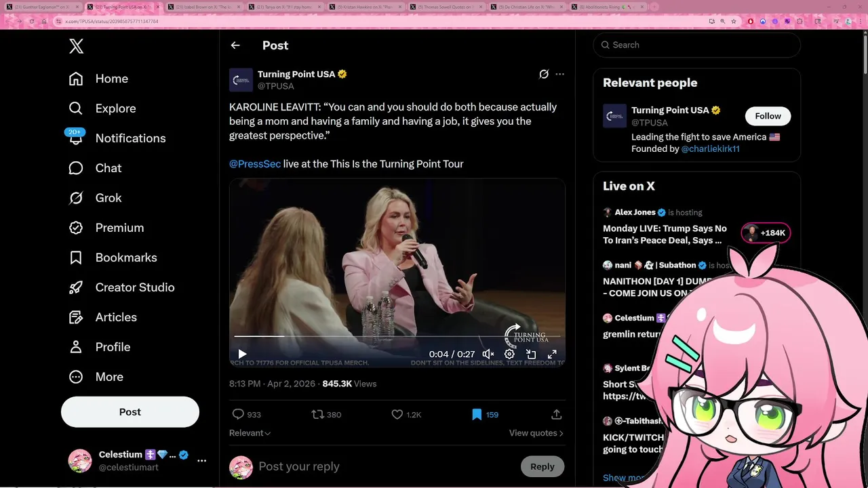868x488 pixels.
Task: Open a new browser tab
Action: click(x=654, y=7)
